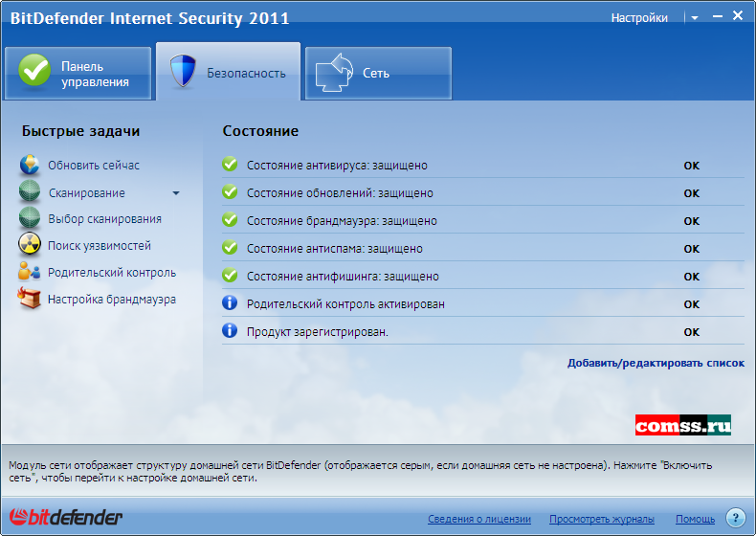Select text Состояние обновлений: защищено
The height and width of the screenshot is (536, 756).
pos(340,193)
